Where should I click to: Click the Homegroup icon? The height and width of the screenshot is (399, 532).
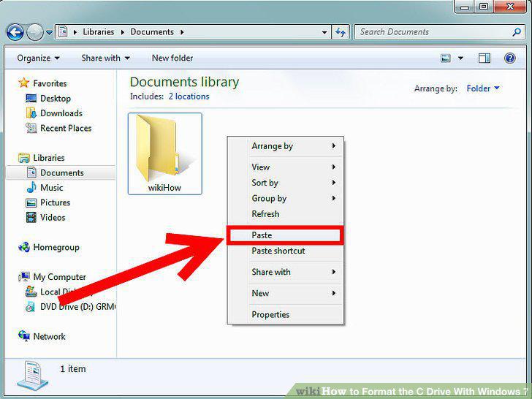24,247
